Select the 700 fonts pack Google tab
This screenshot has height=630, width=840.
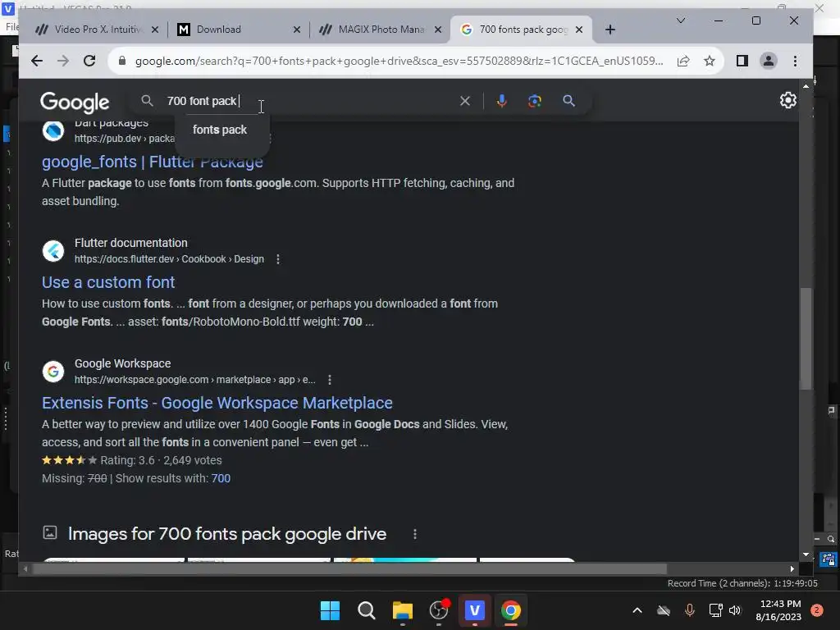[521, 30]
